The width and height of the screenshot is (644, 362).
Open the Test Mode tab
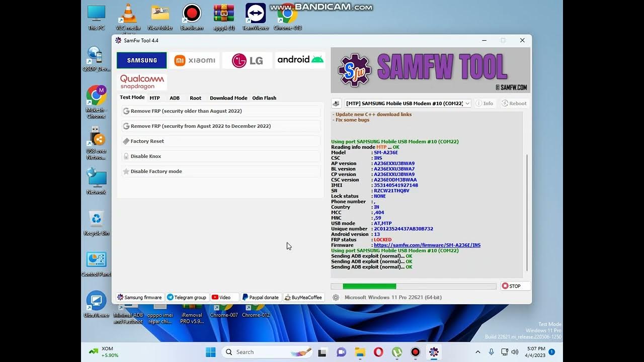tap(132, 98)
